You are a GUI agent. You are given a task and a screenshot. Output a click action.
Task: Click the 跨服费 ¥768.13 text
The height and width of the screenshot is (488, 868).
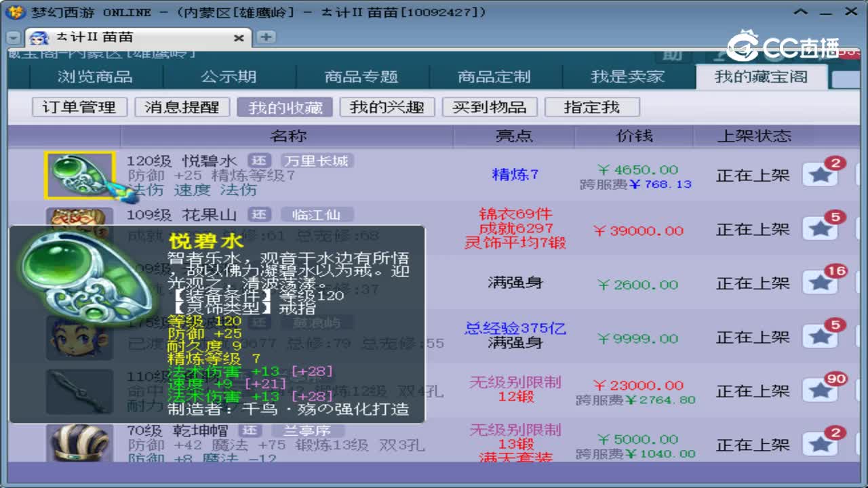coord(635,184)
